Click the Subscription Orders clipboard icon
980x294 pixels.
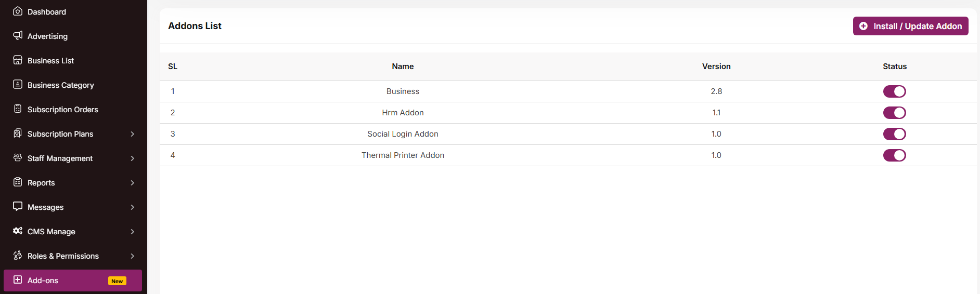pos(18,109)
